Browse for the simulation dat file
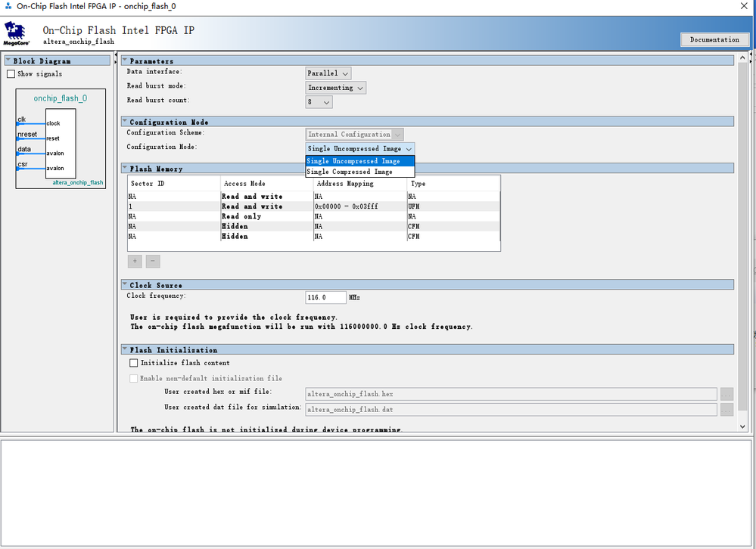This screenshot has height=549, width=756. [726, 410]
